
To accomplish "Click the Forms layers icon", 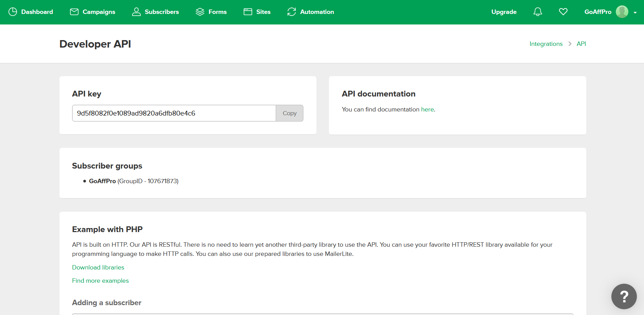I will pos(200,12).
